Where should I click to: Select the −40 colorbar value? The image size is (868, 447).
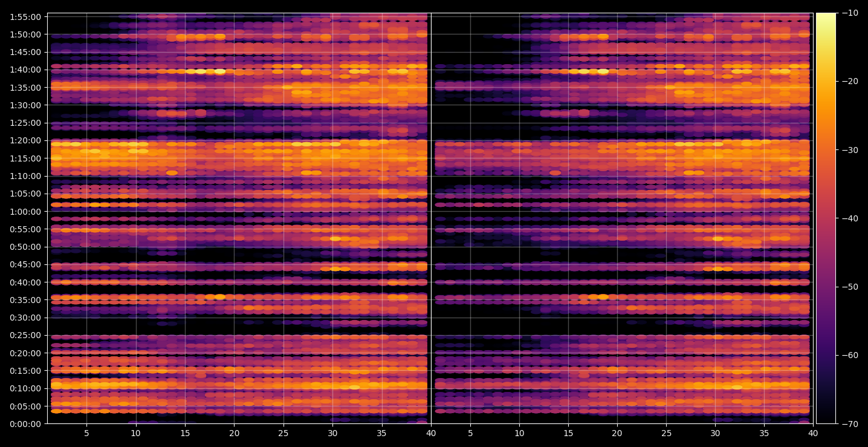coord(849,218)
